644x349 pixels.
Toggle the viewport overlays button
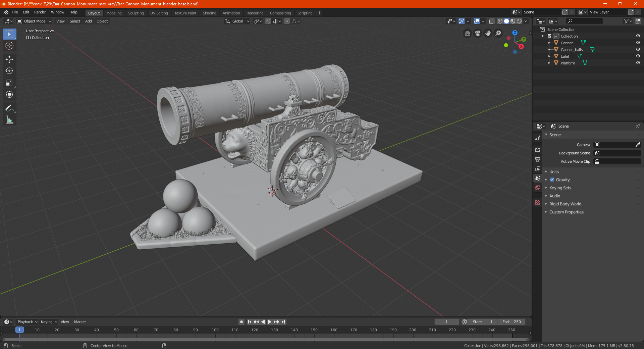pos(477,21)
